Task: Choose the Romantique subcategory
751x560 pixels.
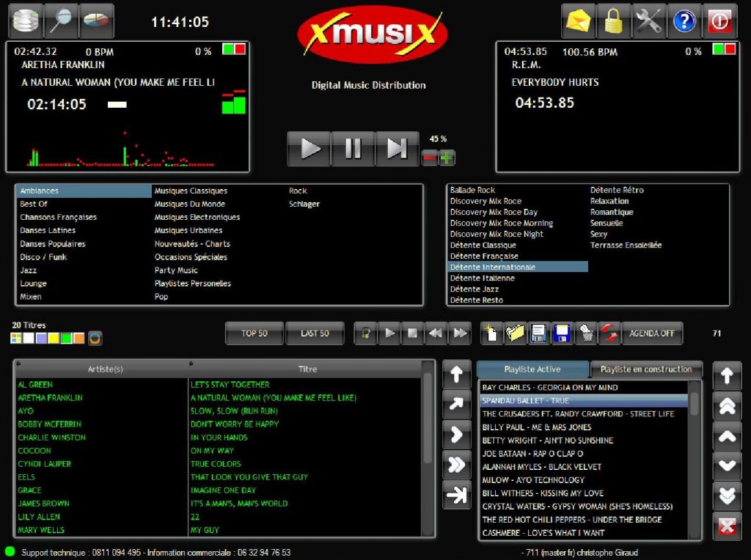Action: [x=612, y=212]
